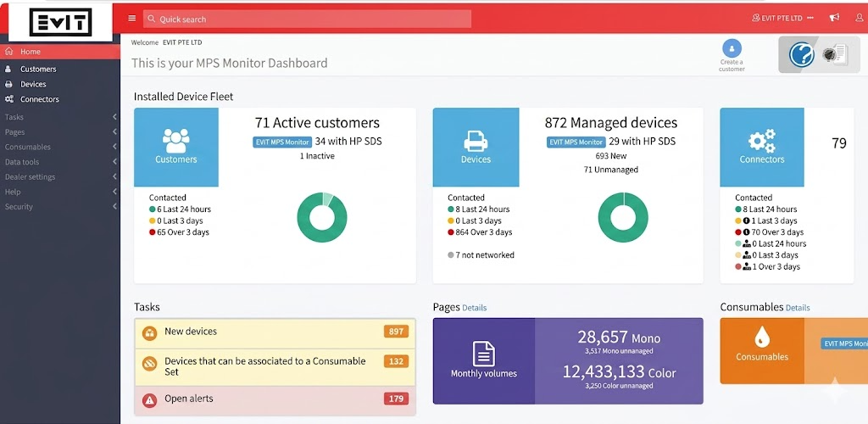The image size is (868, 424).
Task: Click 71 Unmanaged devices text
Action: (x=611, y=170)
